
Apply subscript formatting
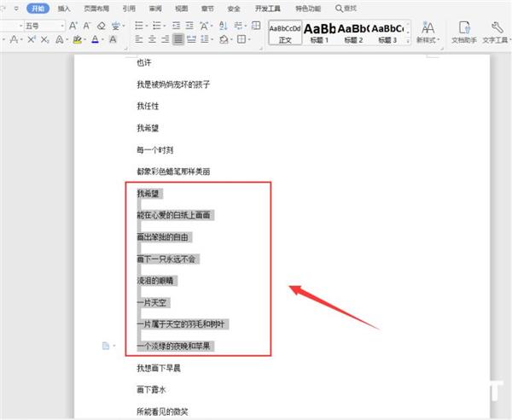[x=45, y=39]
